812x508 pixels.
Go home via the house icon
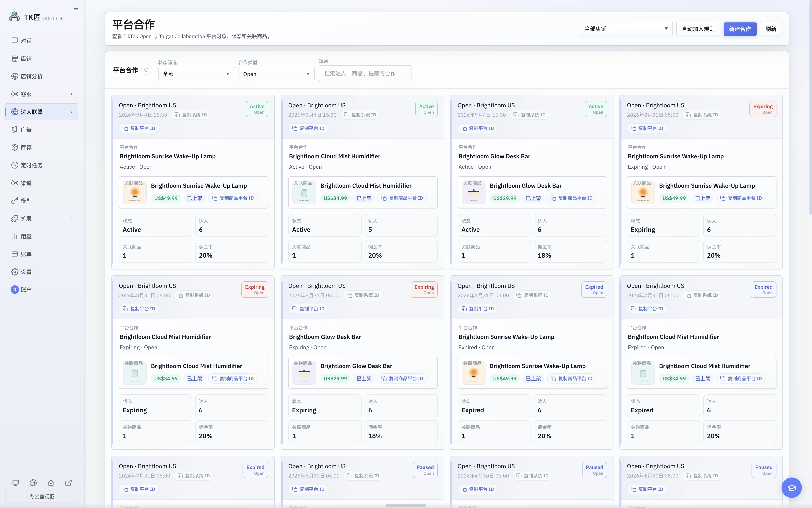pos(51,483)
